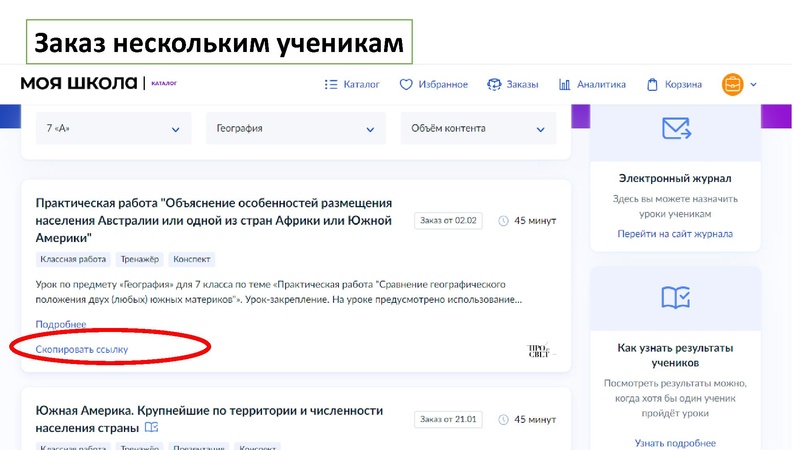The height and width of the screenshot is (450, 800).
Task: Click the Заказы icon in header
Action: [494, 85]
